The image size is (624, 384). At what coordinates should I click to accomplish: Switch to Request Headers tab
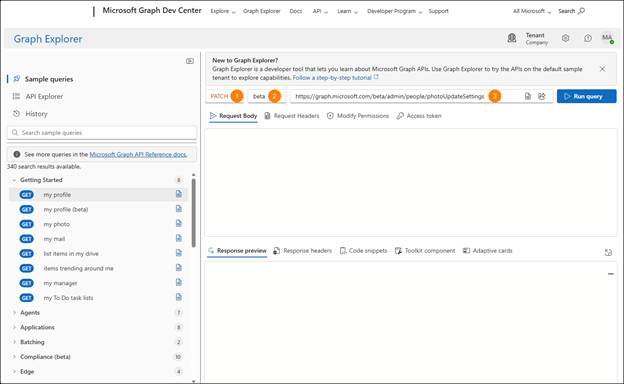point(292,116)
